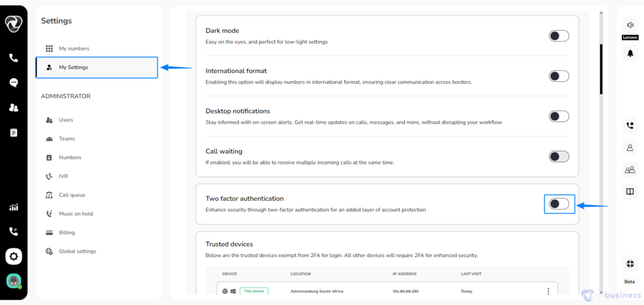
Task: Open the chat messages sidebar icon
Action: tap(14, 82)
